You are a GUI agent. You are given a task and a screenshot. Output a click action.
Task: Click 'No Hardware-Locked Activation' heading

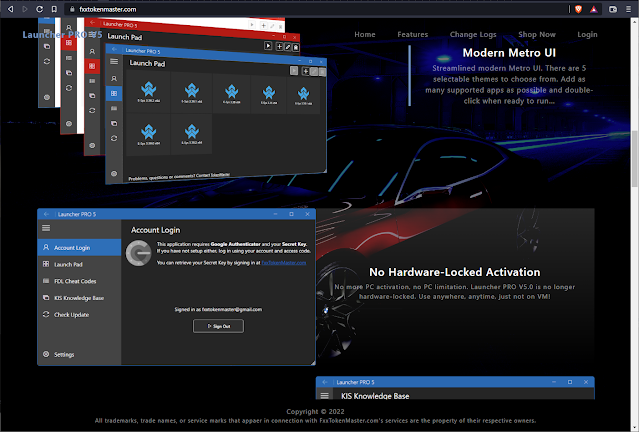[454, 272]
